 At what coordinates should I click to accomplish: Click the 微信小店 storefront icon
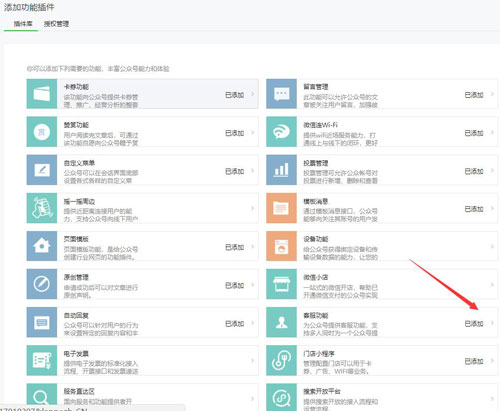(281, 284)
